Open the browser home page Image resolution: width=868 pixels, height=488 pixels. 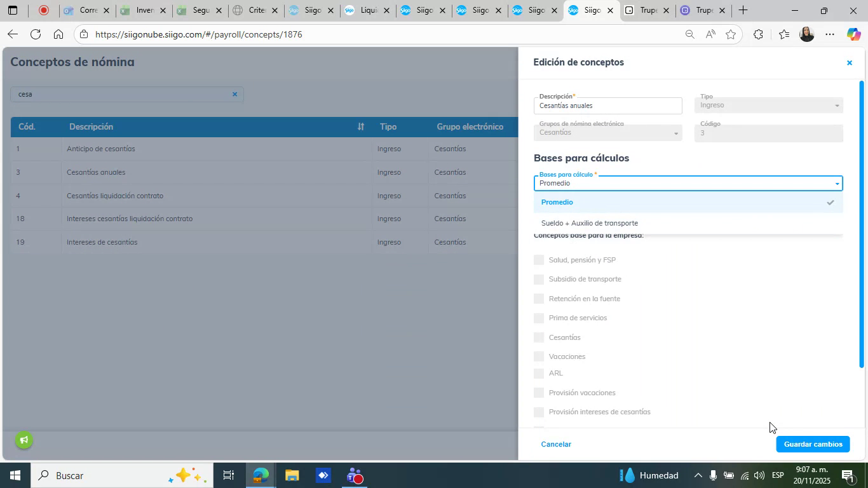point(58,34)
